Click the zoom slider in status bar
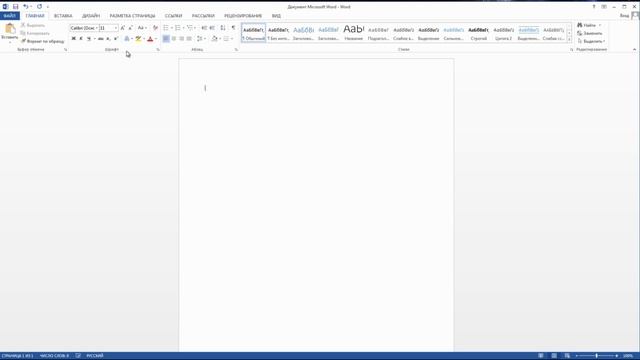Image resolution: width=640 pixels, height=360 pixels. 596,356
